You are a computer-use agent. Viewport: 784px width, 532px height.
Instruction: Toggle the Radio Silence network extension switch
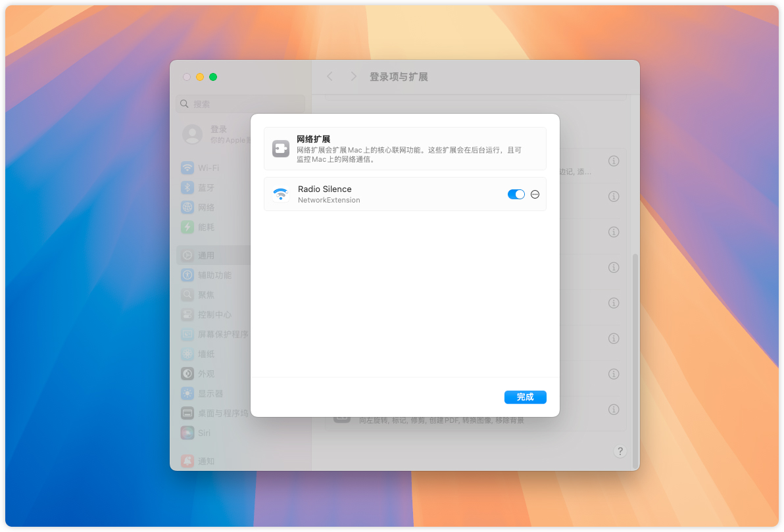516,195
